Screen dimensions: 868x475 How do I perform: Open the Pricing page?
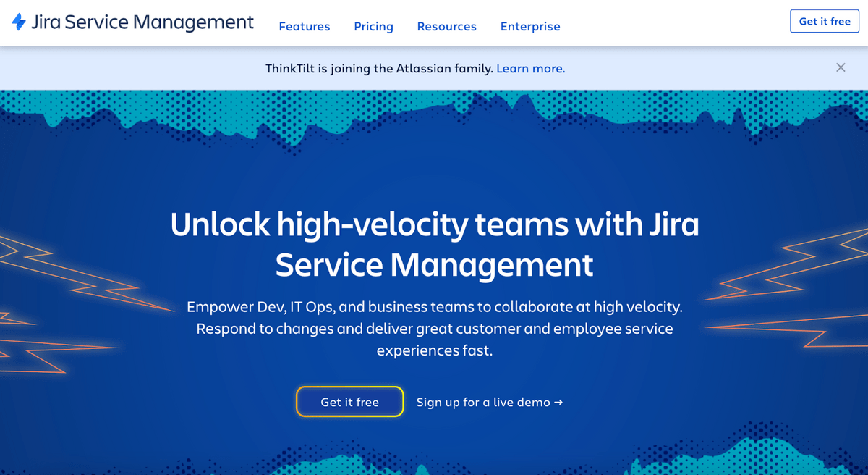click(x=373, y=26)
